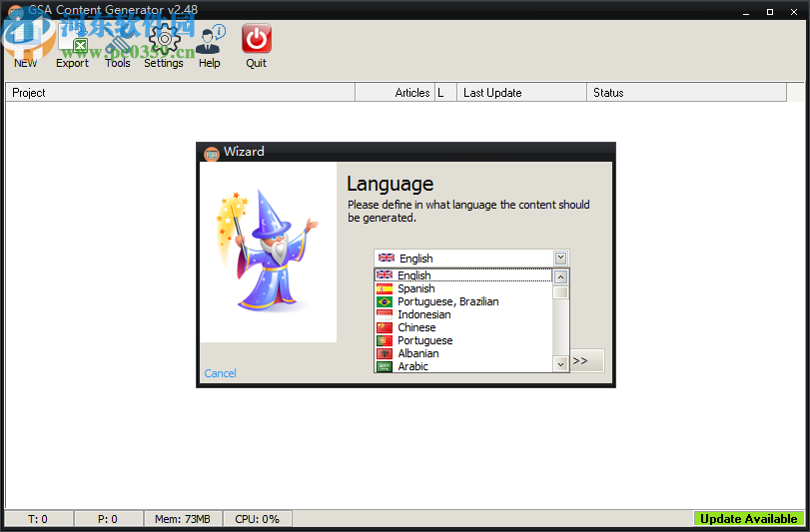Screen dimensions: 810x532
Task: Go to the next wizard step (>>)
Action: pyautogui.click(x=586, y=360)
